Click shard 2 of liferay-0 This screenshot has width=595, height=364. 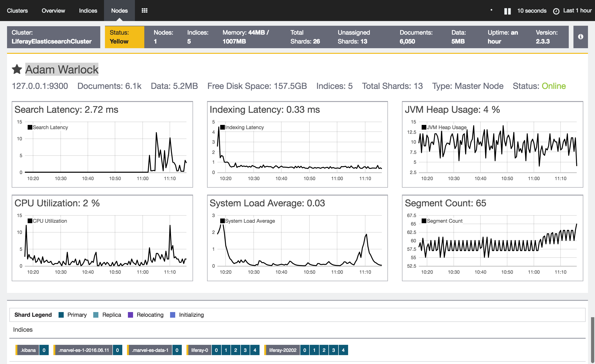tap(235, 350)
